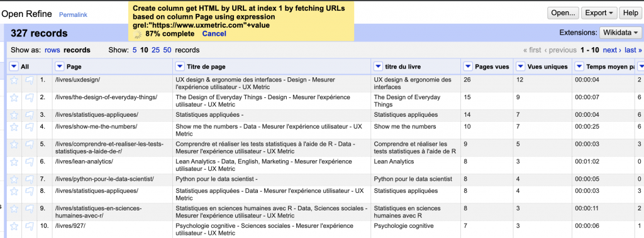Screen dimensions: 644x238
Task: Click Temps moyen cell '00:00:11'
Action: click(587, 208)
